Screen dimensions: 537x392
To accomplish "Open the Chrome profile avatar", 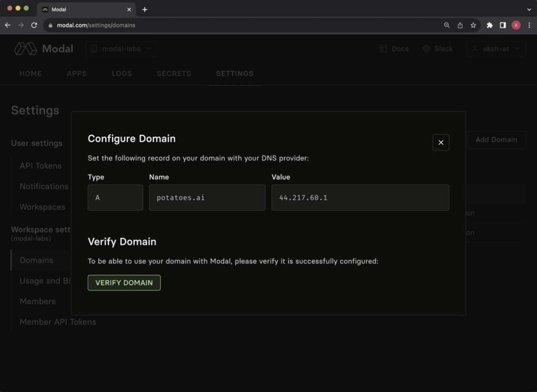I will pos(516,25).
